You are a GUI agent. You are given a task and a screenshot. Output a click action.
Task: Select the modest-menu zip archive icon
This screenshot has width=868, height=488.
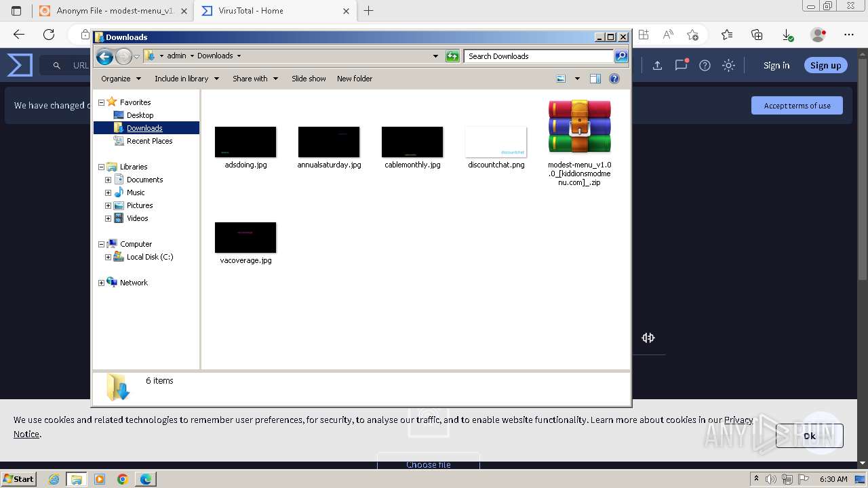click(580, 127)
